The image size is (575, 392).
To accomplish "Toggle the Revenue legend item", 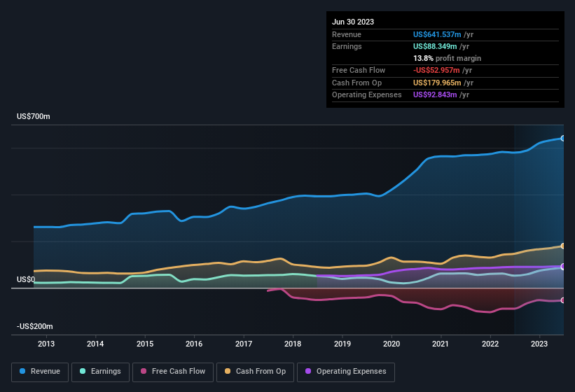I will (x=41, y=372).
